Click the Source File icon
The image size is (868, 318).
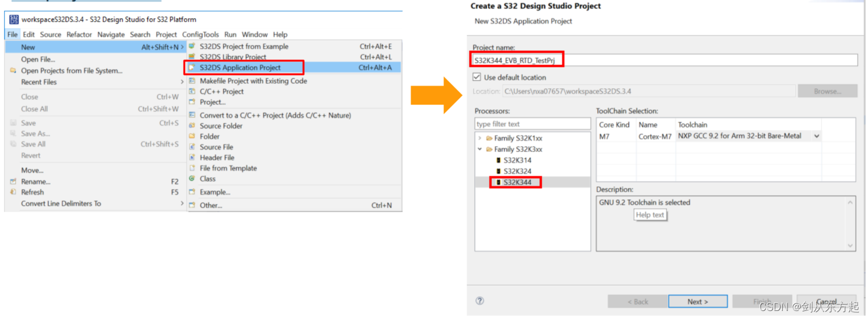(192, 147)
